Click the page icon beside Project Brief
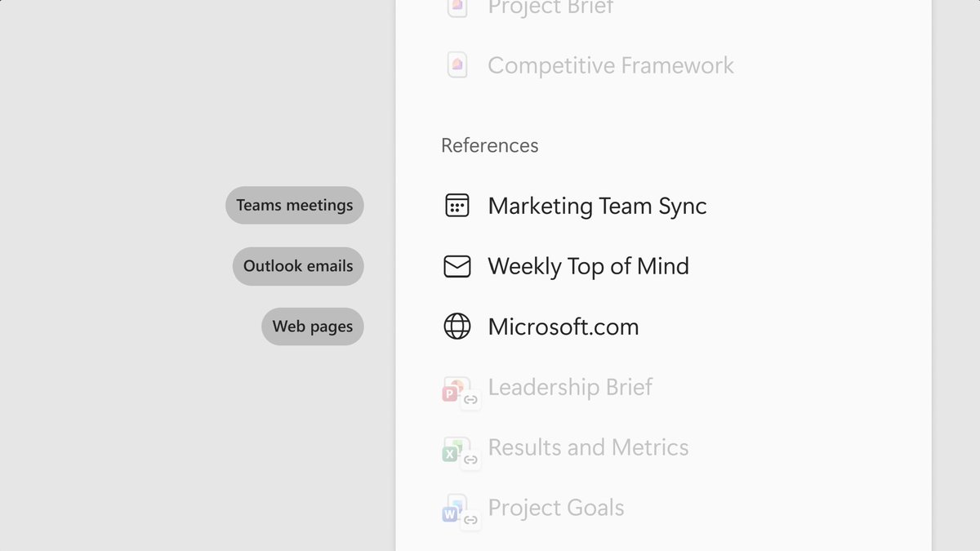 [x=457, y=7]
